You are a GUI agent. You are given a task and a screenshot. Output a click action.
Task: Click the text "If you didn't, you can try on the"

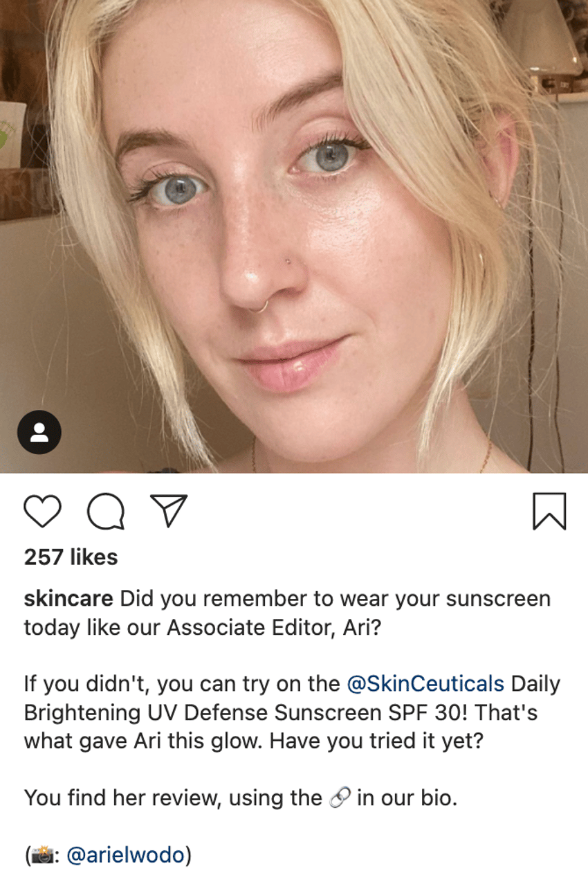(x=182, y=684)
